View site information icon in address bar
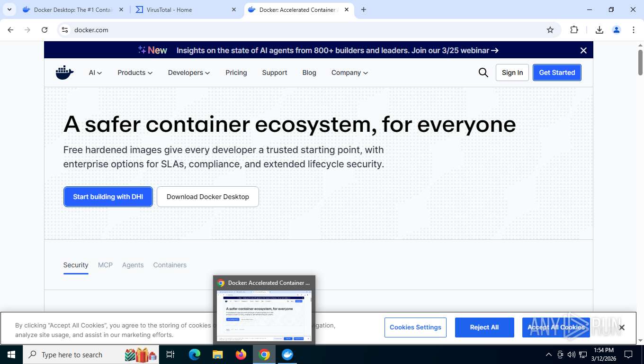 pyautogui.click(x=65, y=30)
